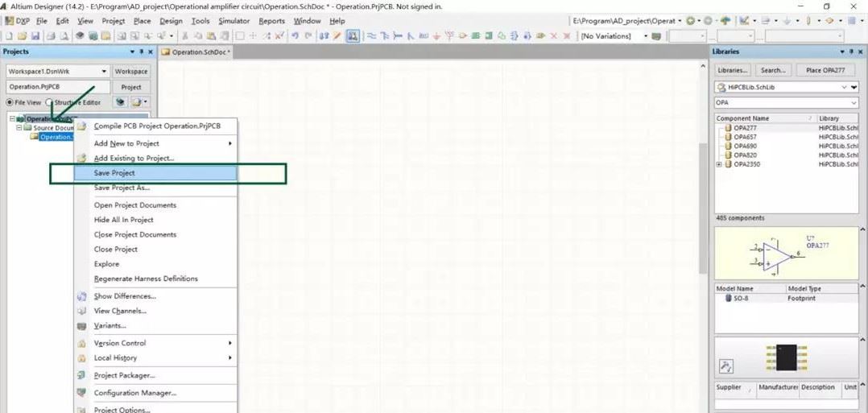Click the Undo arrow in the toolbar
The image size is (868, 413).
(294, 36)
